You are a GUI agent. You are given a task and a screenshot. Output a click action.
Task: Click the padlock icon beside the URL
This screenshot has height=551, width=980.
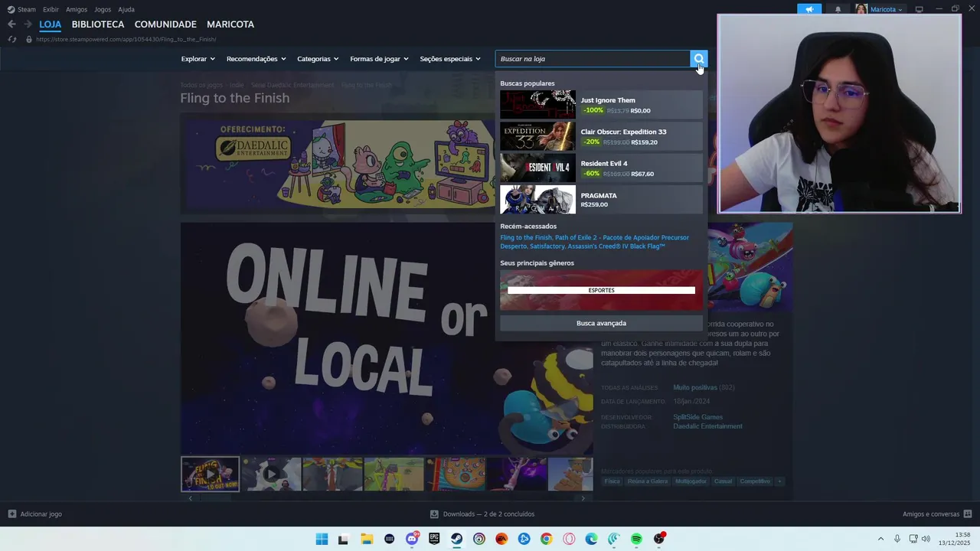pos(29,39)
